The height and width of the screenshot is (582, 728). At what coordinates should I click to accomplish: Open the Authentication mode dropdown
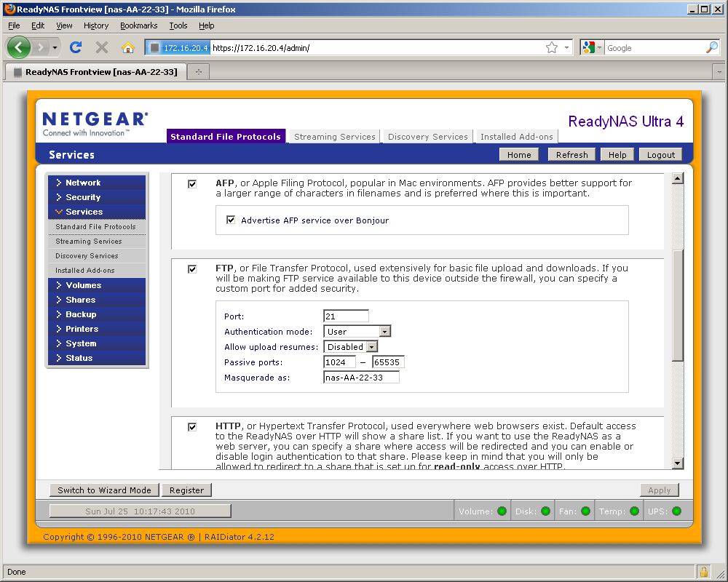(357, 332)
